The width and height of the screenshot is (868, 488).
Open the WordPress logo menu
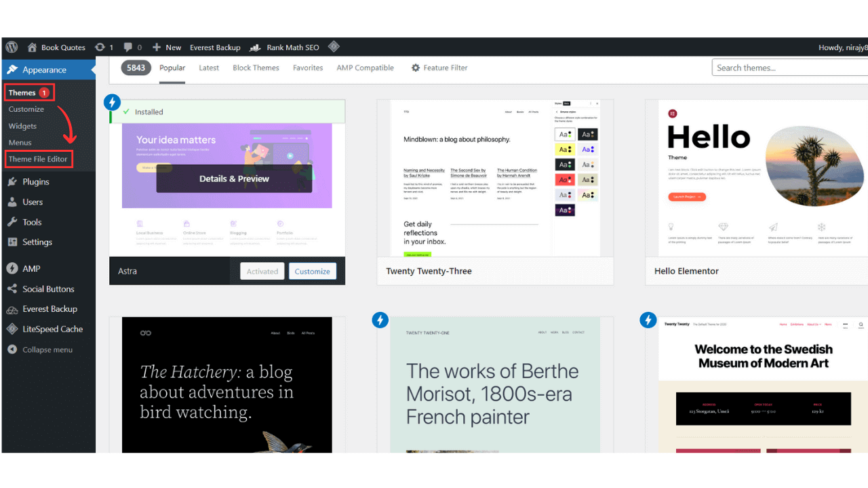[11, 47]
